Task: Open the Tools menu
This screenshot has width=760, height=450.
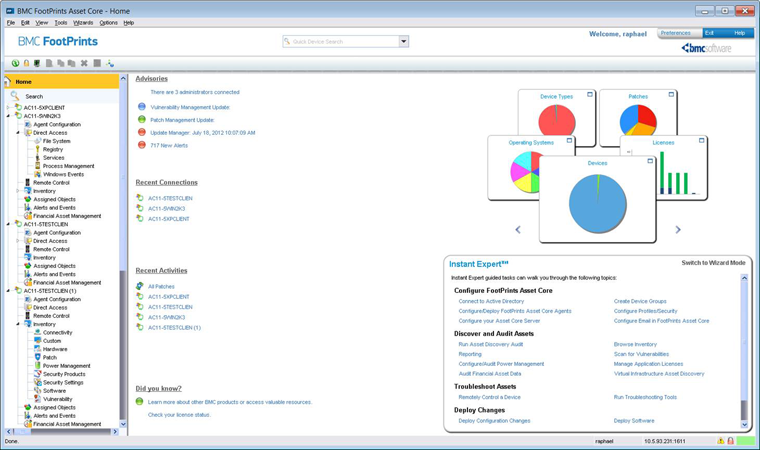Action: [61, 23]
